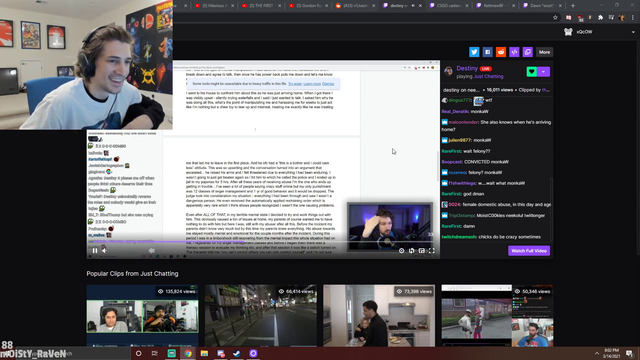Click the Boopcast chat username
Screen dimensions: 640x360
(451, 162)
